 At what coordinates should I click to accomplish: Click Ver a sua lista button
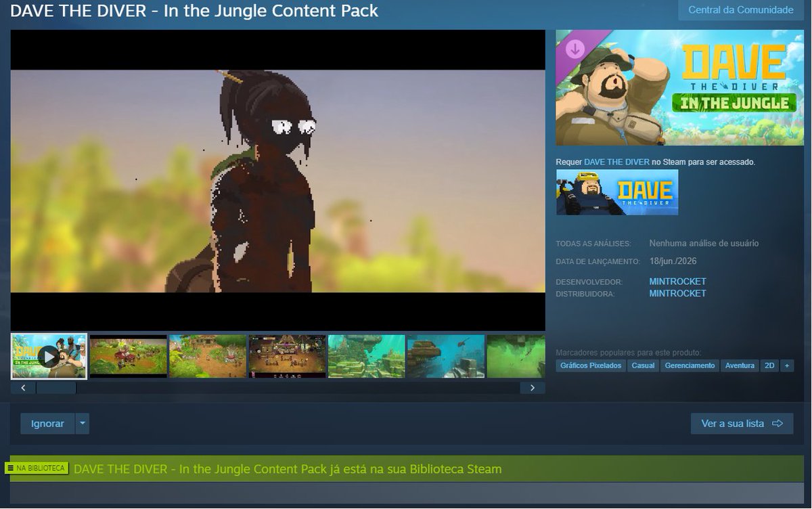coord(742,424)
